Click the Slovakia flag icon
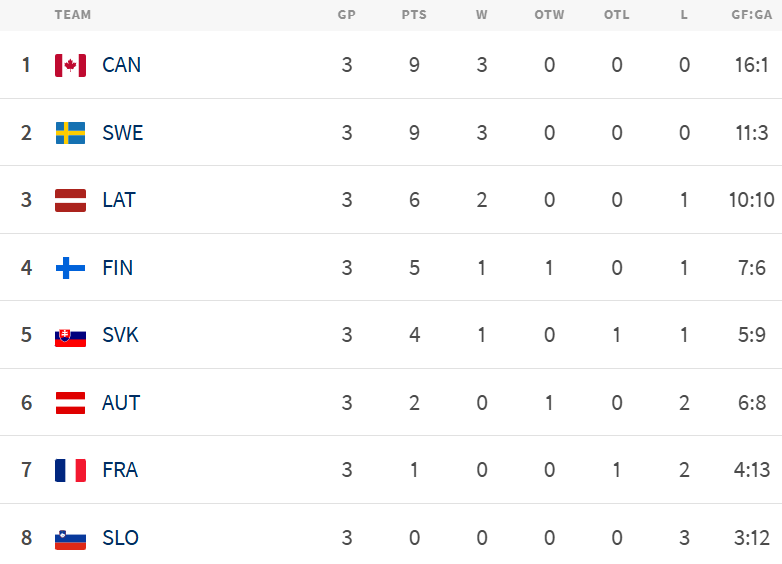The height and width of the screenshot is (564, 782). pos(70,335)
